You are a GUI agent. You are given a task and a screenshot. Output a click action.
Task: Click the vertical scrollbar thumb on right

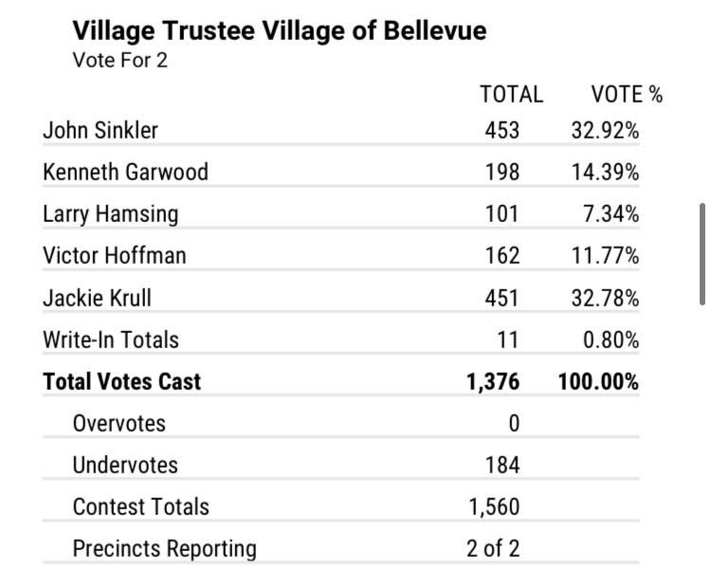point(702,252)
